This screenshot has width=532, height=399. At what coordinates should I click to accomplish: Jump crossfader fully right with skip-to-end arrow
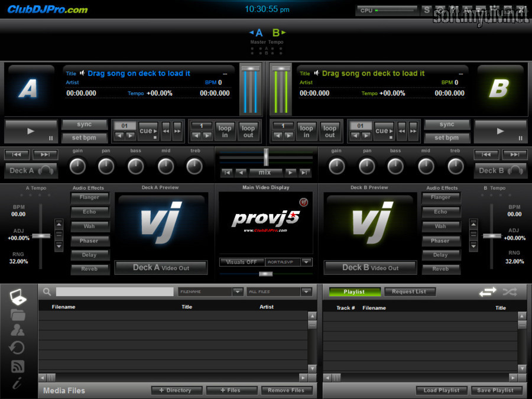[304, 173]
